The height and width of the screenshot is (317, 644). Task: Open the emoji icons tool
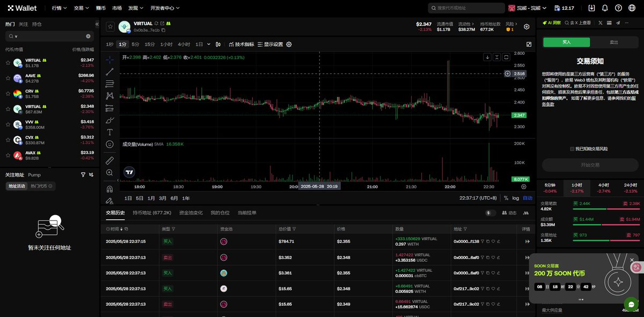(x=109, y=144)
